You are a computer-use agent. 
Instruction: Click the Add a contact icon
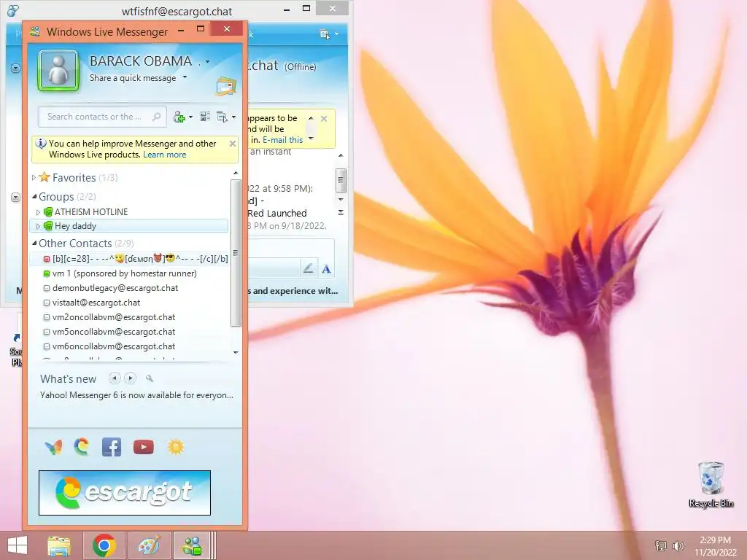179,117
